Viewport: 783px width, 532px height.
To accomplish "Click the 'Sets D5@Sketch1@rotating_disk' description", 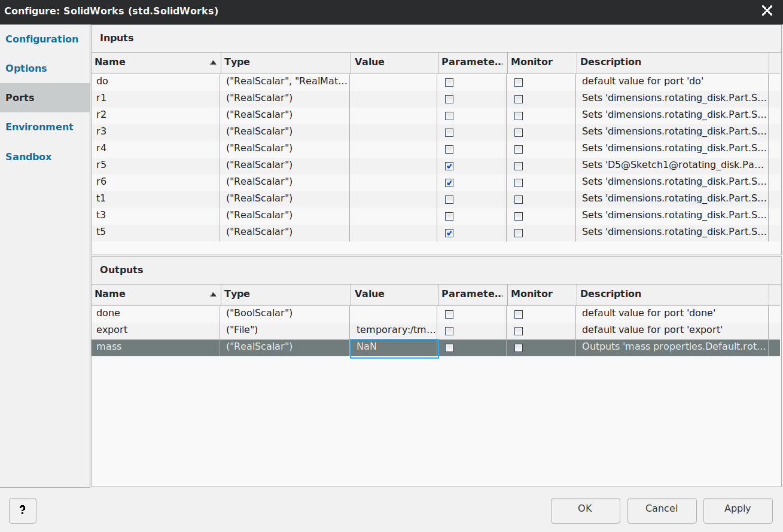I will (x=674, y=165).
